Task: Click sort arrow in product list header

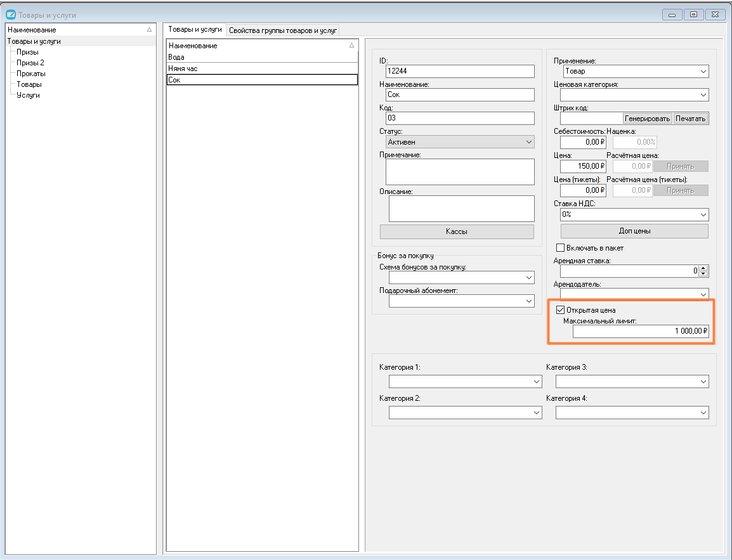Action: point(351,45)
